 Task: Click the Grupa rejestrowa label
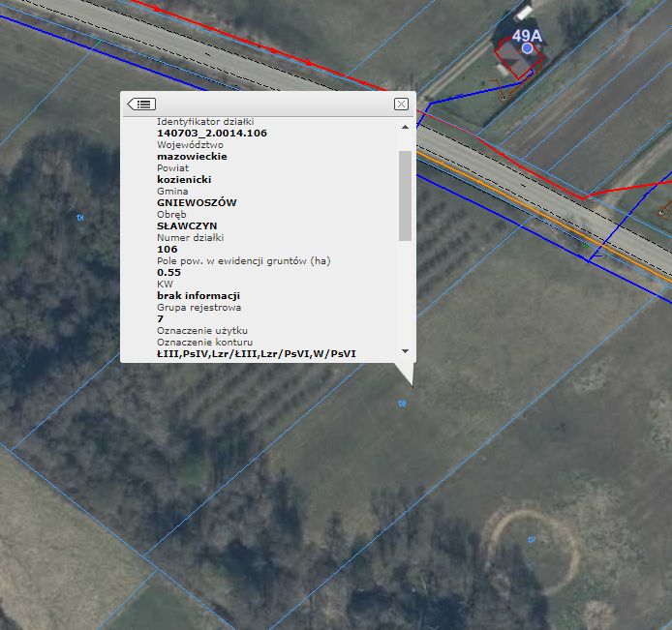(199, 308)
